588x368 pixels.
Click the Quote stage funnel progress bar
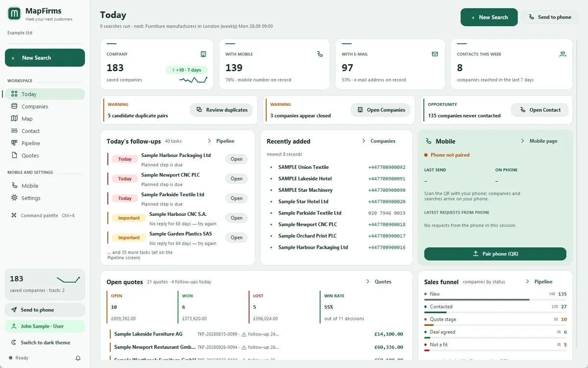(495, 325)
